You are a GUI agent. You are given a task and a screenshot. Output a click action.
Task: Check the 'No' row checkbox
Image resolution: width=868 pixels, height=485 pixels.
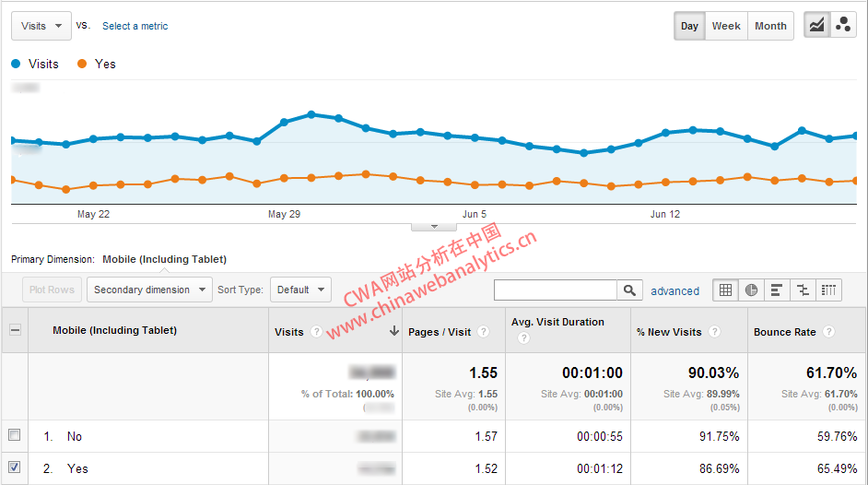click(14, 435)
